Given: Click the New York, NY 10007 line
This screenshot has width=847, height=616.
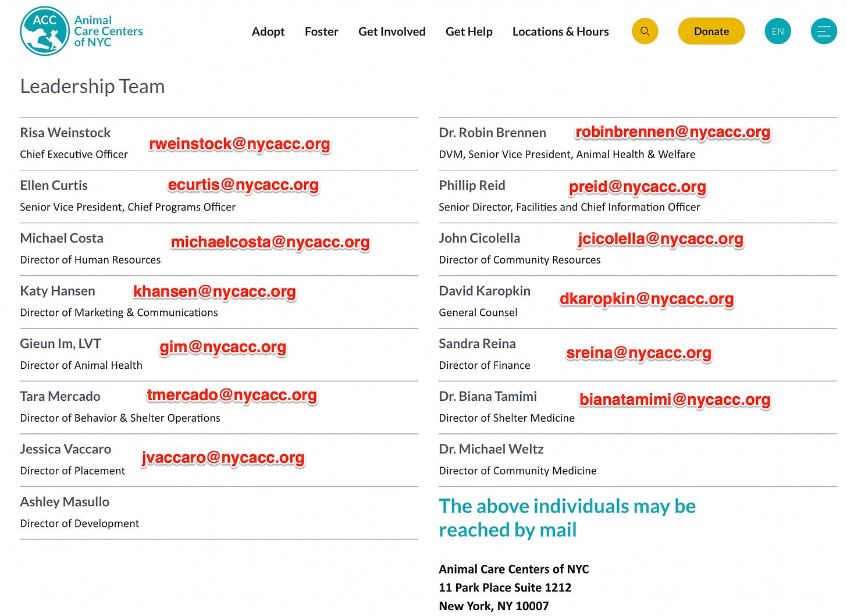Looking at the screenshot, I should pyautogui.click(x=493, y=606).
